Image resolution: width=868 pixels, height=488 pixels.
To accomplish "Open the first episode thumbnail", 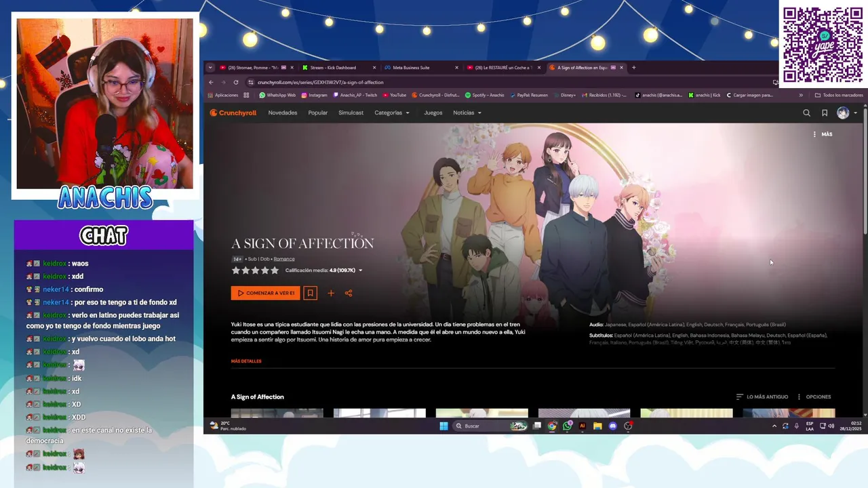I will click(277, 413).
